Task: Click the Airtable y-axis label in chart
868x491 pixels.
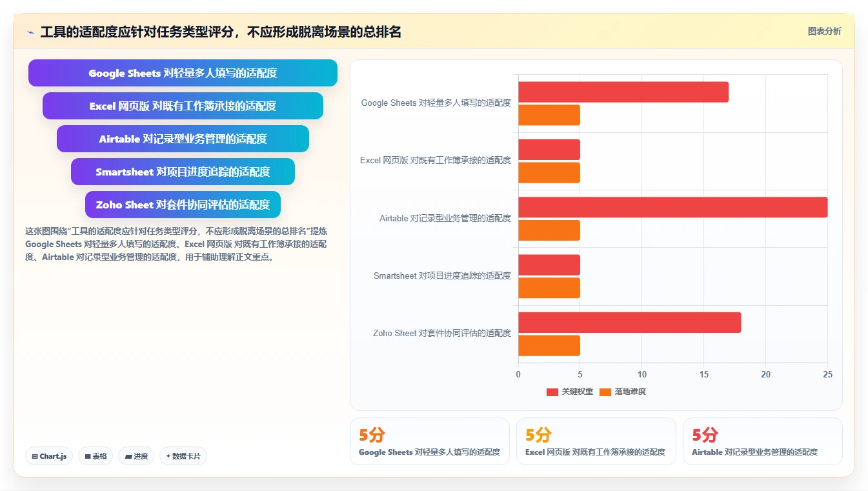Action: [445, 218]
